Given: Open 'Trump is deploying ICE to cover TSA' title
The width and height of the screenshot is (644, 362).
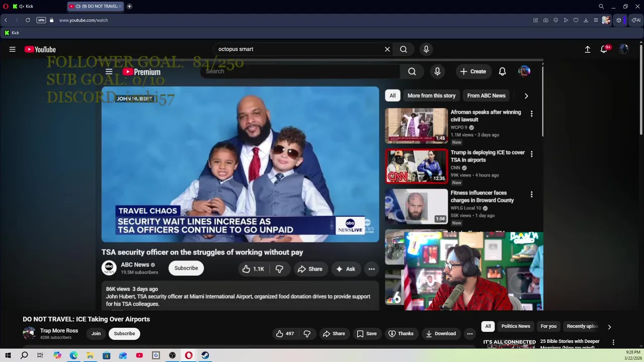Looking at the screenshot, I should (488, 156).
